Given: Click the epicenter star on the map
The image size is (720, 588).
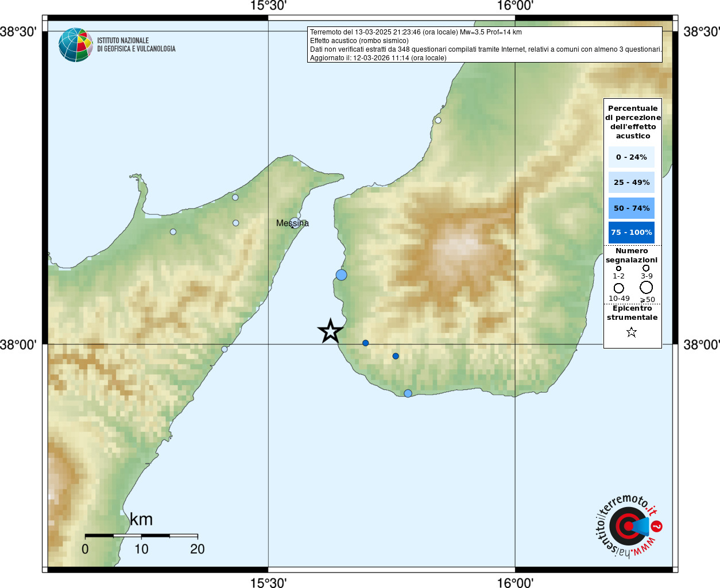Looking at the screenshot, I should click(330, 331).
